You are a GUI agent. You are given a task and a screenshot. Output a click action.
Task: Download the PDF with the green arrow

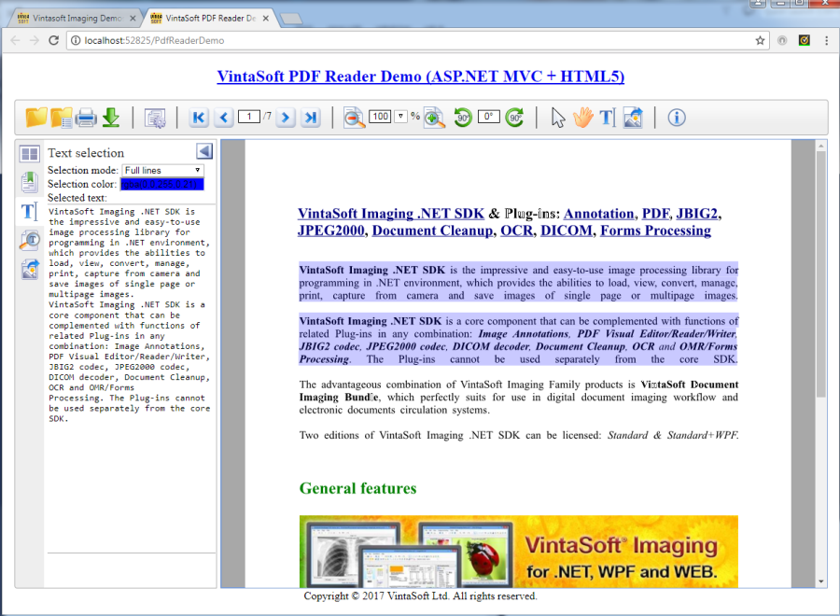(x=111, y=118)
